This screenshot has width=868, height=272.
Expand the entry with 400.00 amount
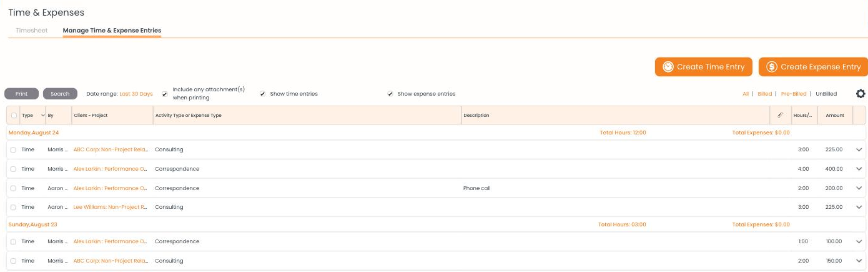click(x=859, y=169)
